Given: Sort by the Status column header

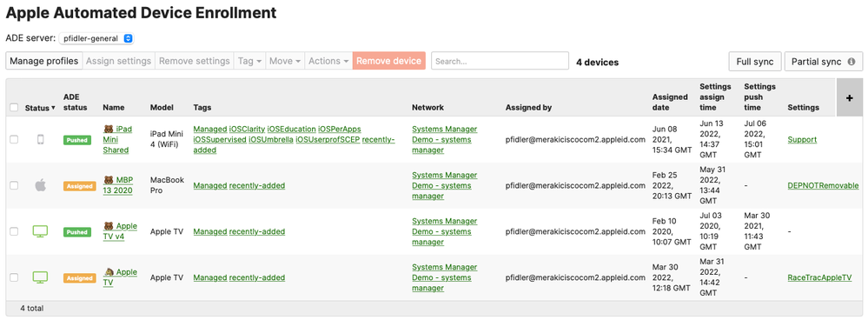Looking at the screenshot, I should tap(40, 108).
